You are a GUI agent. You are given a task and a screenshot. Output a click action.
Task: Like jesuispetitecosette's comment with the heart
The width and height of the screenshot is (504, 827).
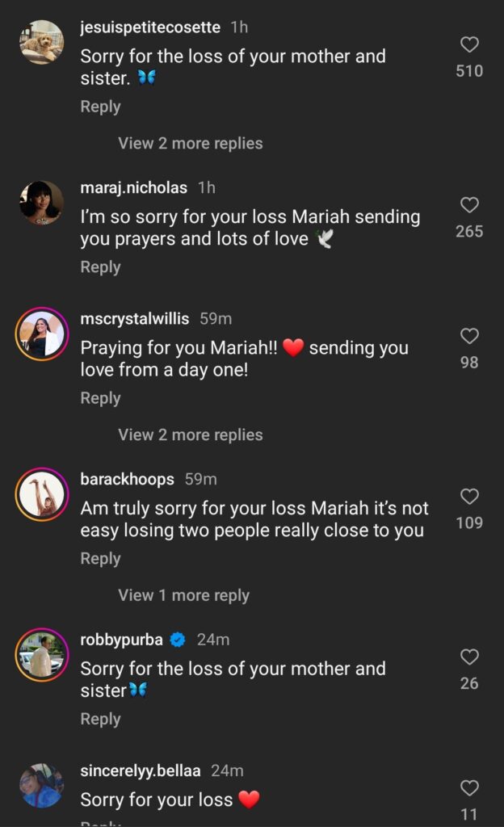pos(469,45)
